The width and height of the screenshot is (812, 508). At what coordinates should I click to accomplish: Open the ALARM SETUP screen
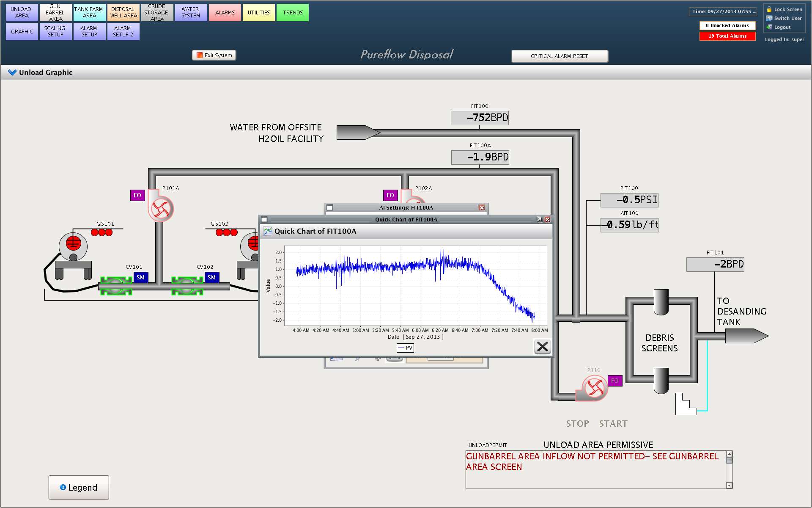pyautogui.click(x=90, y=31)
